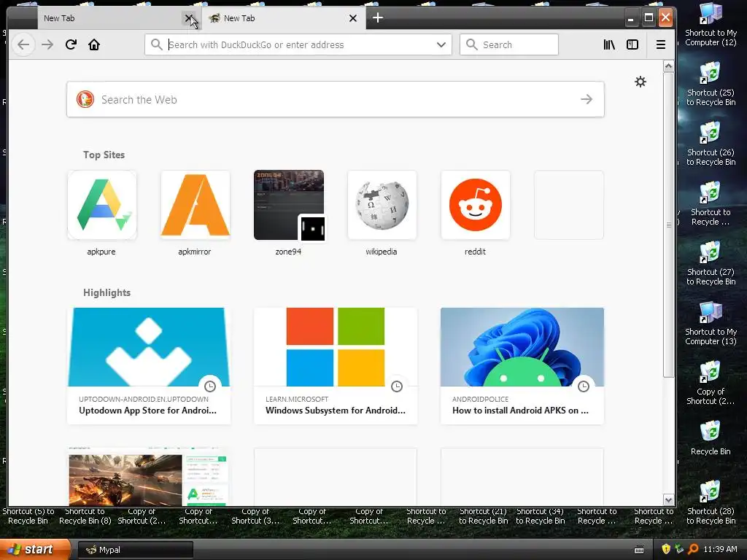Viewport: 747px width, 560px height.
Task: Show address bar history dropdown arrow
Action: click(441, 44)
